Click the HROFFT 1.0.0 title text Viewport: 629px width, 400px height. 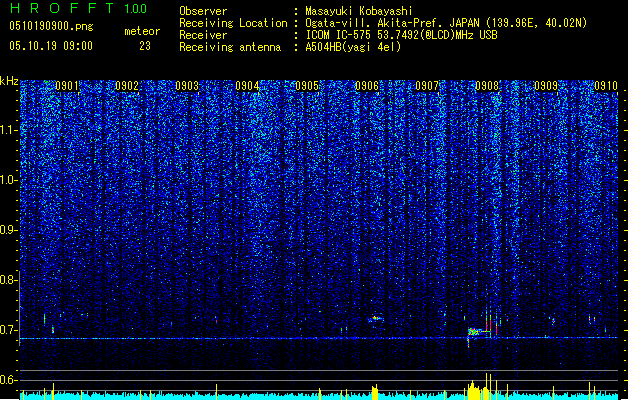click(78, 8)
